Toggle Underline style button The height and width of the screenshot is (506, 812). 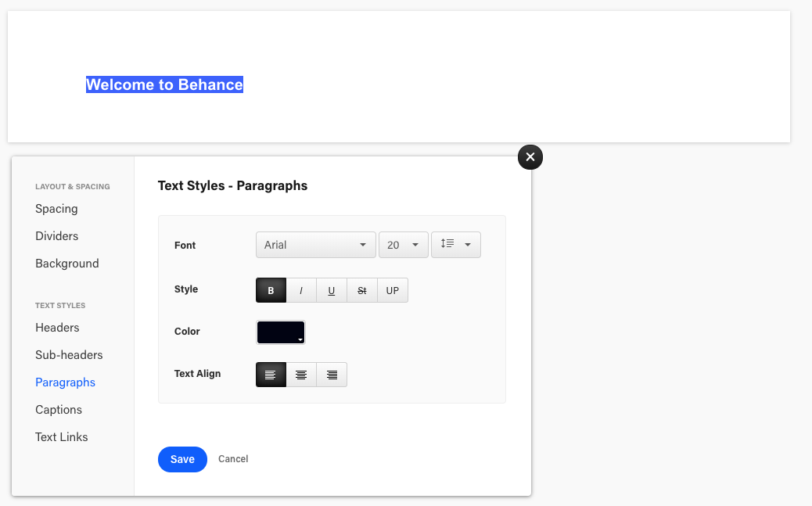pyautogui.click(x=332, y=290)
